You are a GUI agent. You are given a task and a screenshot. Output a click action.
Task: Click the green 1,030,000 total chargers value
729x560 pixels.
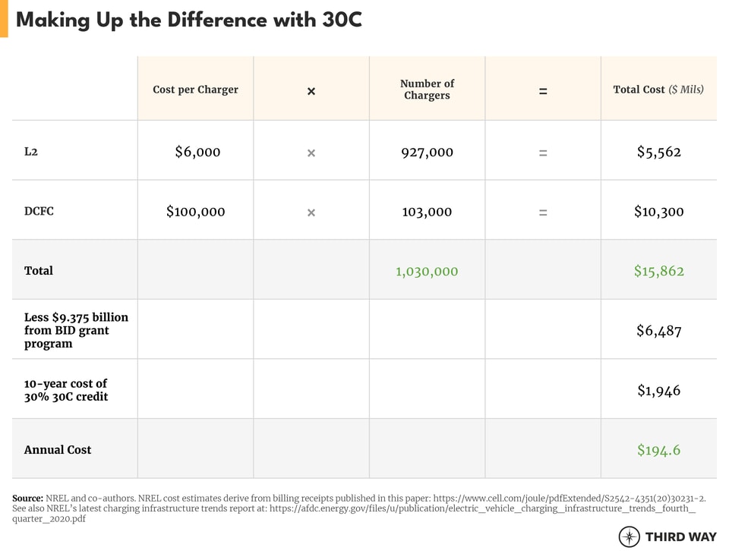tap(427, 272)
